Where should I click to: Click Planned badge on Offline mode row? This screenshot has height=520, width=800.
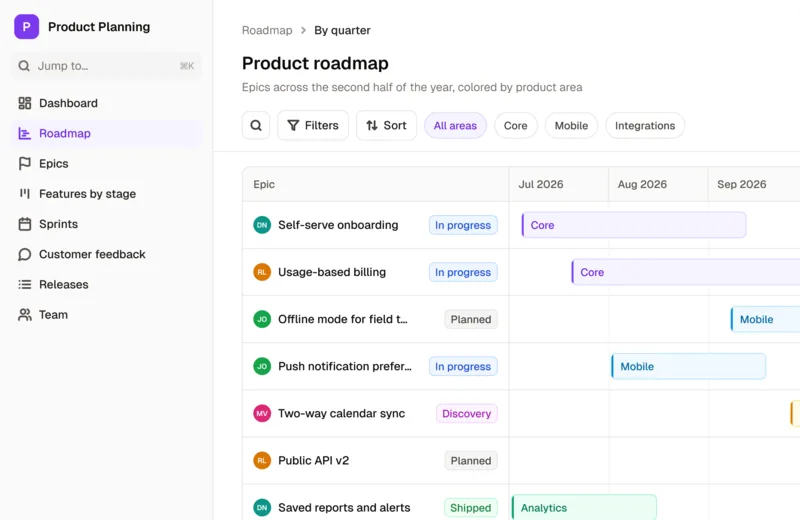470,319
